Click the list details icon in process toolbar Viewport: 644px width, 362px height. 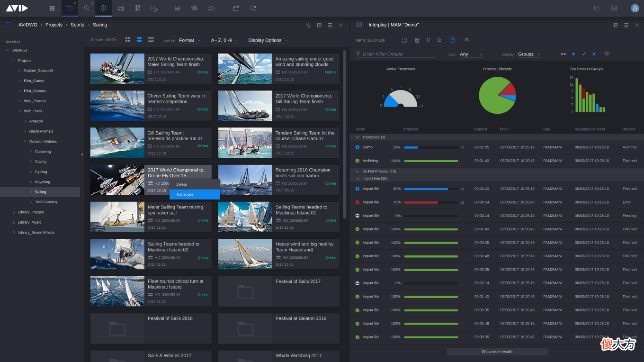click(x=417, y=40)
